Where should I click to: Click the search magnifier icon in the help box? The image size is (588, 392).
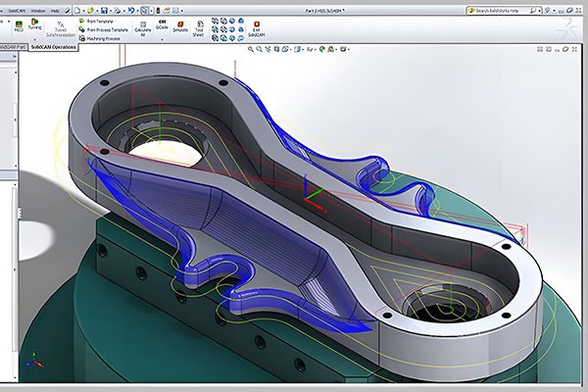click(x=532, y=11)
